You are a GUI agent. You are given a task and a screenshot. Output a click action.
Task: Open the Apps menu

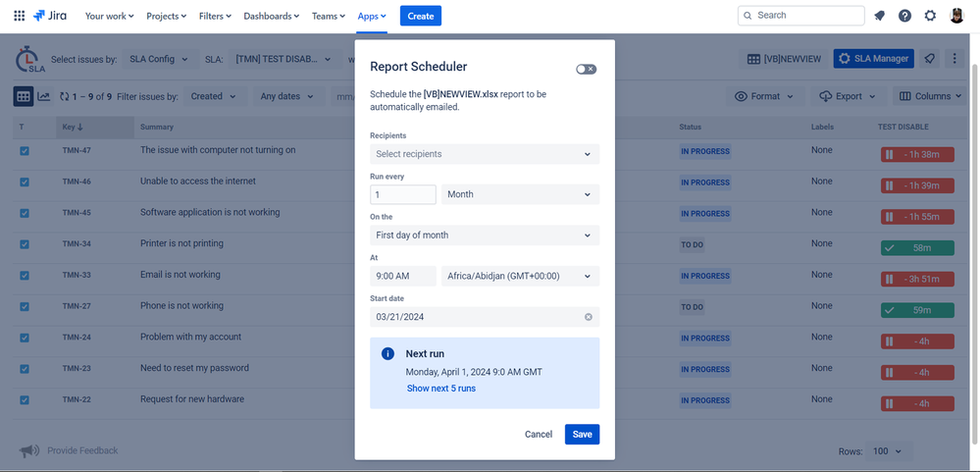tap(372, 17)
